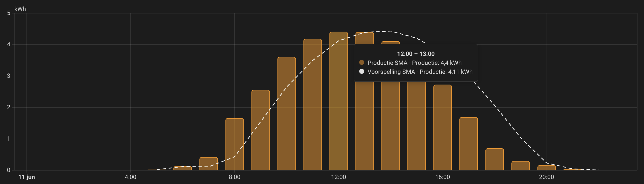The width and height of the screenshot is (644, 184).
Task: Select the 11:00 production bar
Action: click(x=313, y=104)
